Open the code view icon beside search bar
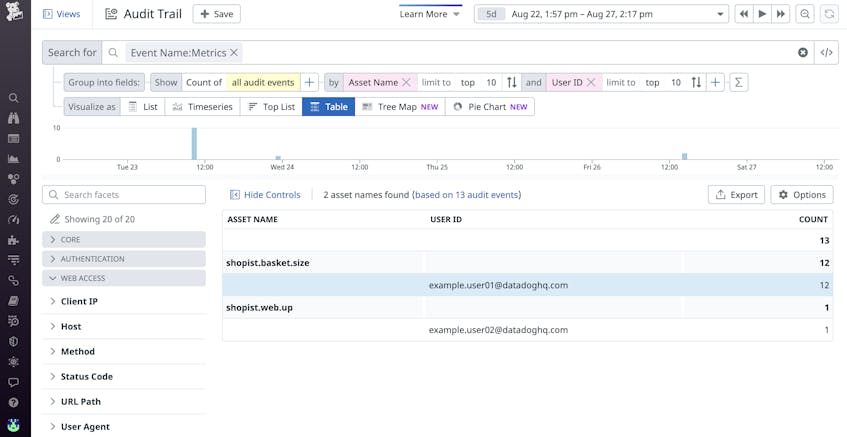 (826, 52)
